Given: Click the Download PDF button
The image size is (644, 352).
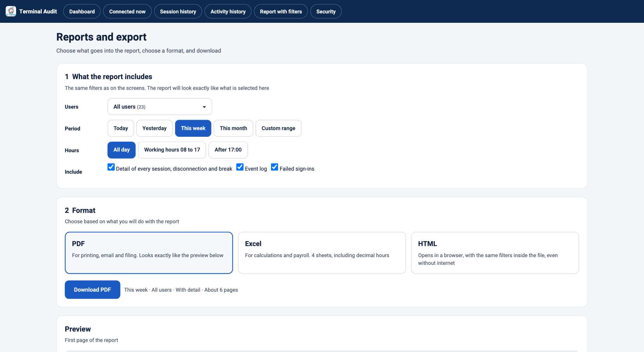Looking at the screenshot, I should coord(93,290).
